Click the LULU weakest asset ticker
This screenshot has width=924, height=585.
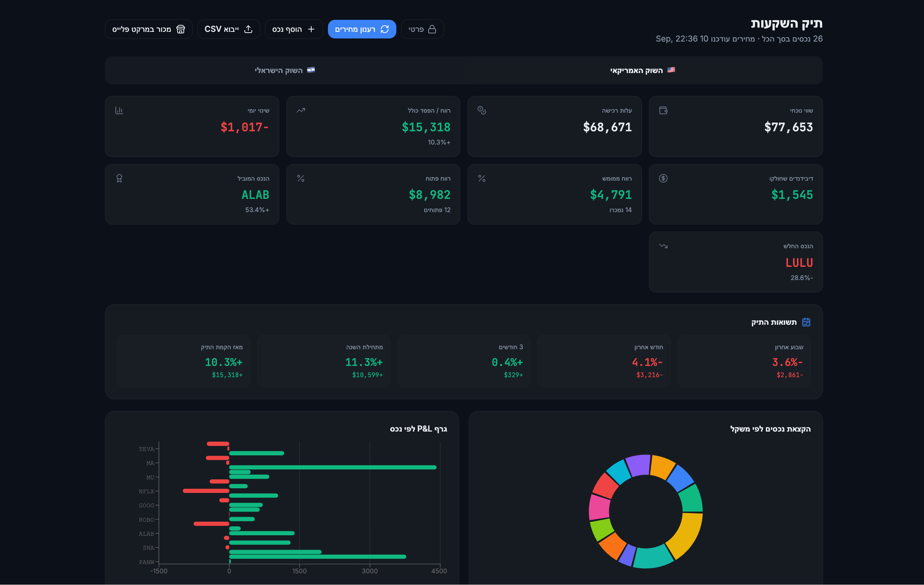point(799,263)
